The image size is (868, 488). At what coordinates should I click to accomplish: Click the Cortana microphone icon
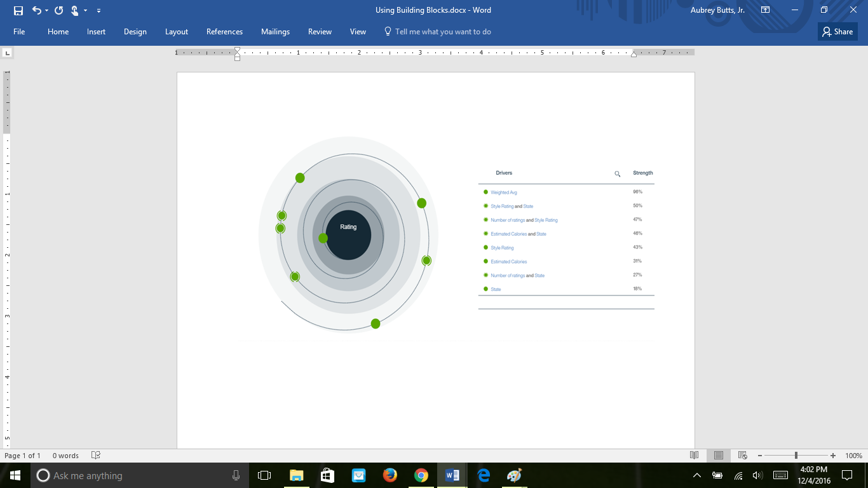click(x=236, y=475)
